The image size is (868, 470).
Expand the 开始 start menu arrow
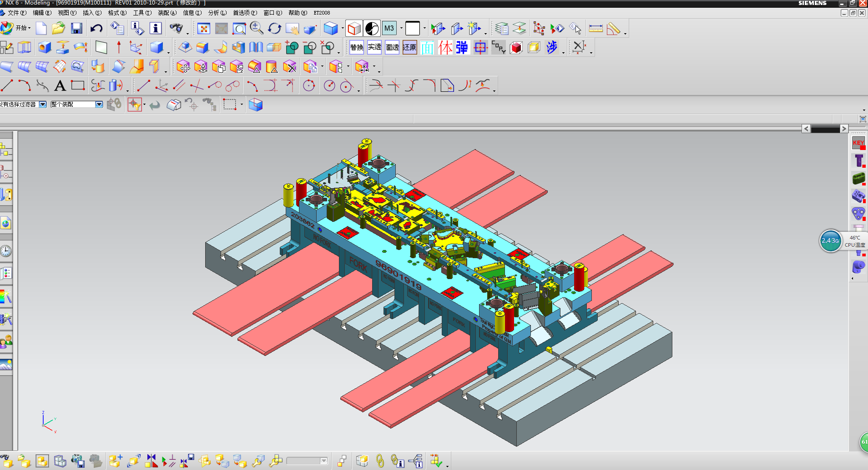click(x=30, y=29)
